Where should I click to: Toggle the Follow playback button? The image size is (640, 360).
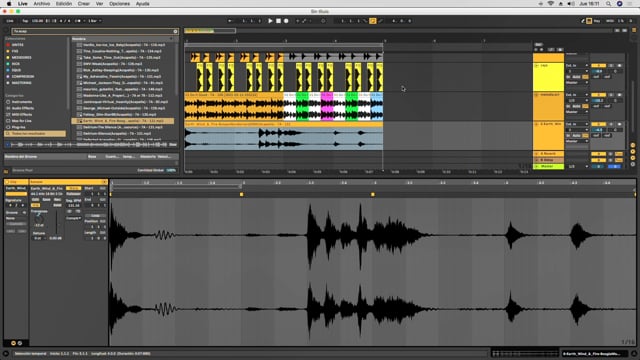[x=230, y=21]
